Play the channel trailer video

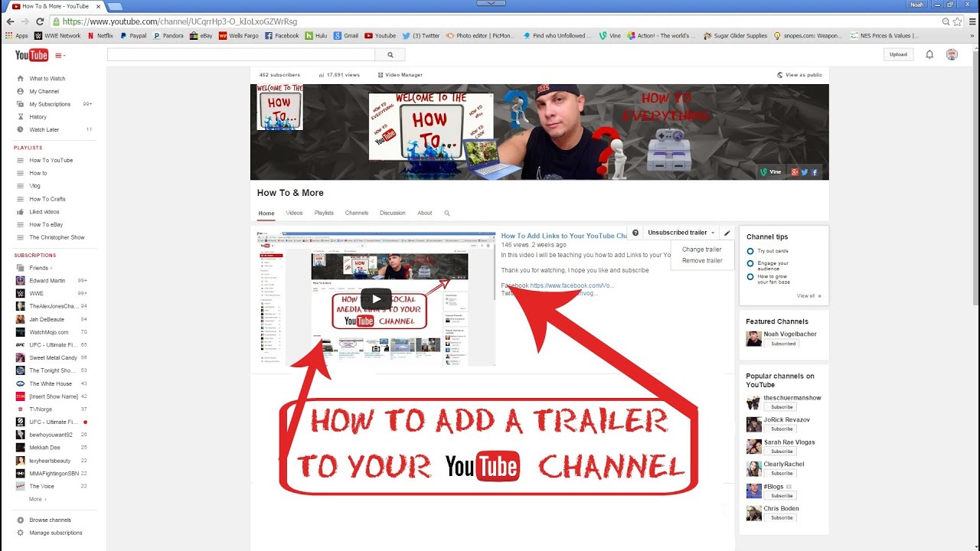tap(376, 298)
